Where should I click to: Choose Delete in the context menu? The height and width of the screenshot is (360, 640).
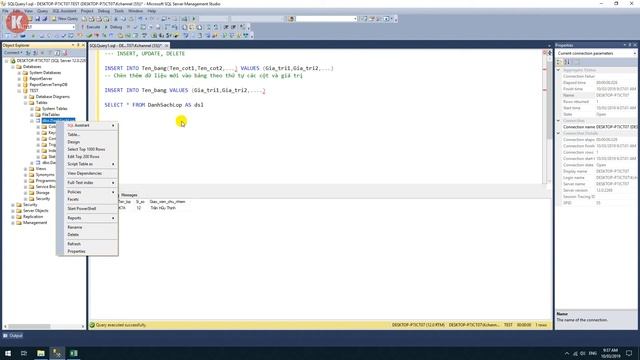(x=91, y=235)
